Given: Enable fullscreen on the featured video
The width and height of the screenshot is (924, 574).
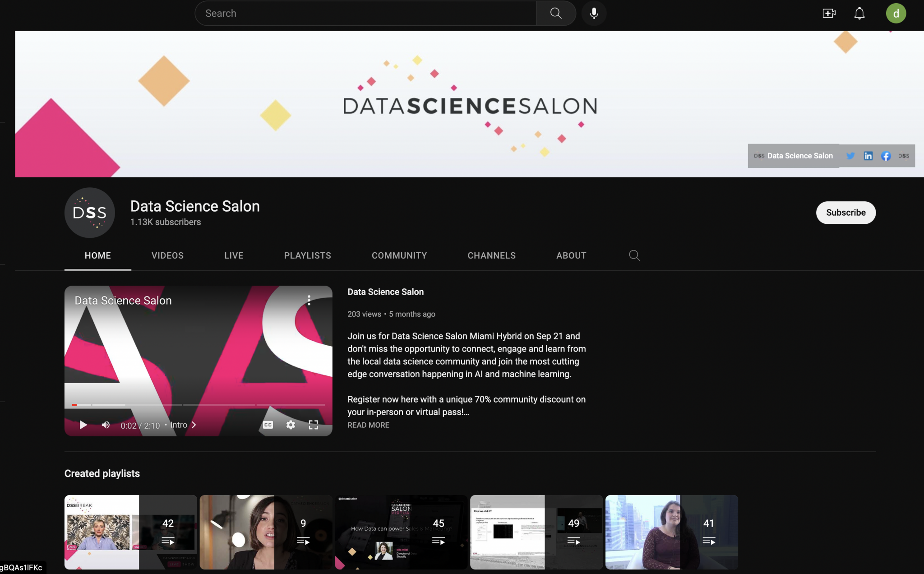Looking at the screenshot, I should coord(314,425).
